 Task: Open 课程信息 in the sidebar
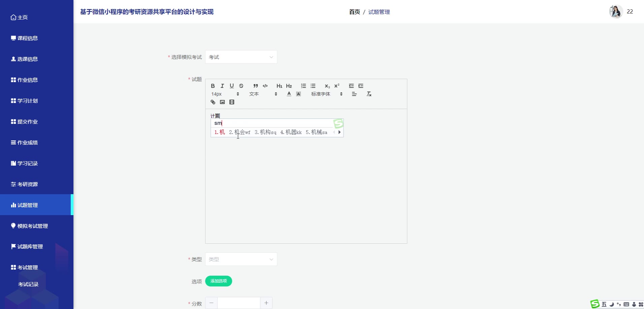37,38
